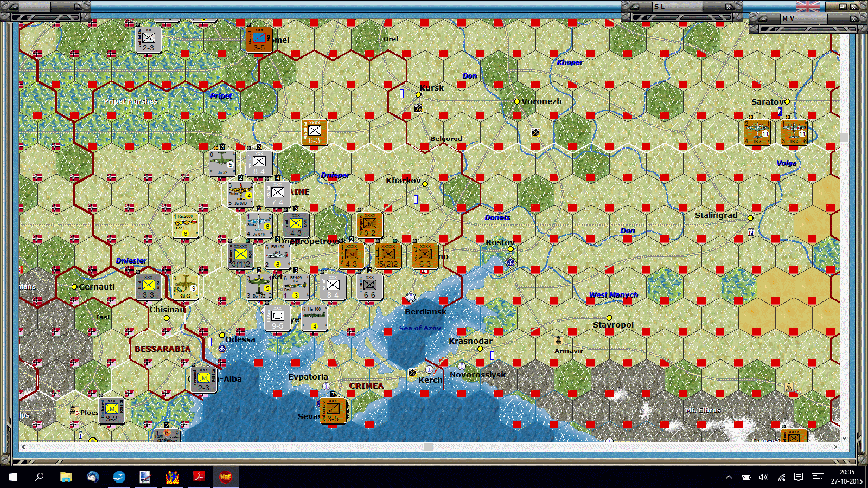
Task: Select the 7-4 infantry corps counter
Action: 277,194
